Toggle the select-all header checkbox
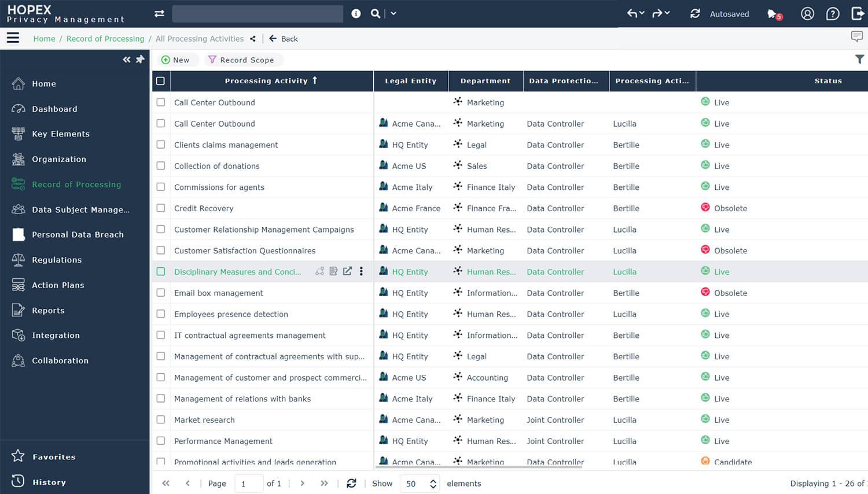The height and width of the screenshot is (494, 868). coord(160,81)
